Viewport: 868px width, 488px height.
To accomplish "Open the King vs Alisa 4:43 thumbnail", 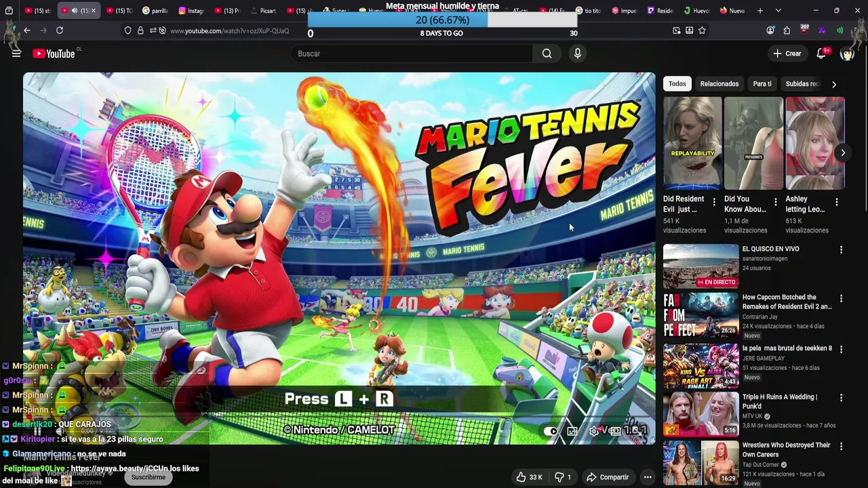I will [701, 365].
